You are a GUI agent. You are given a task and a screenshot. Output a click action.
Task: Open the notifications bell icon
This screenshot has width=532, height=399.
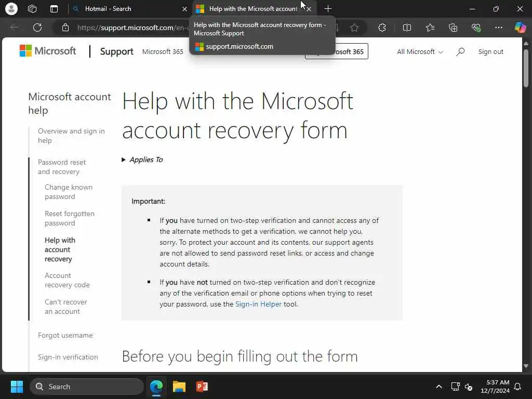click(x=517, y=387)
